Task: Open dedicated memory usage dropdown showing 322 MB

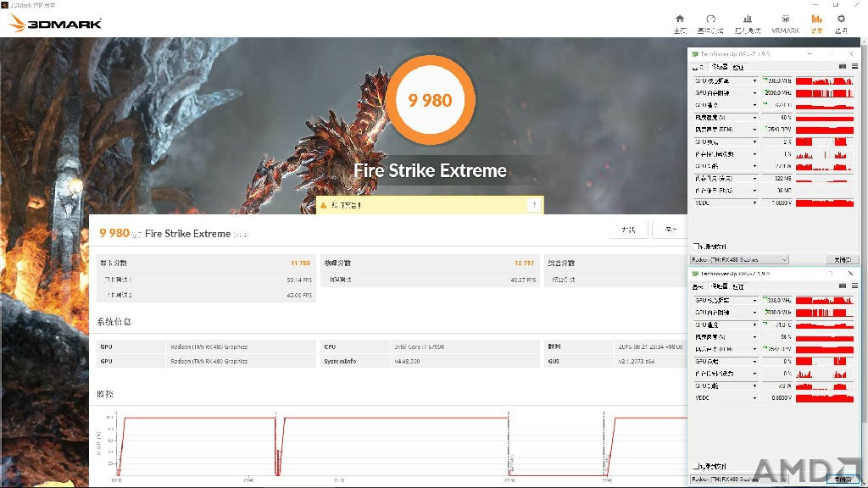Action: tap(754, 178)
